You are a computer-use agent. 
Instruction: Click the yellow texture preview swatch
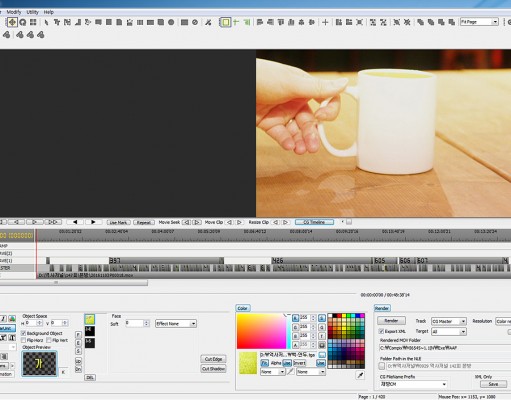coord(248,363)
